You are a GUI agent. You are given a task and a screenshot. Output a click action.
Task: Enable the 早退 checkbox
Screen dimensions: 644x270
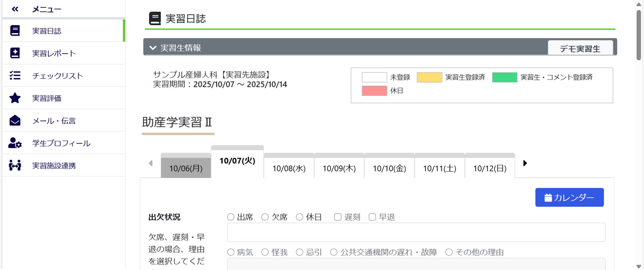pos(372,217)
